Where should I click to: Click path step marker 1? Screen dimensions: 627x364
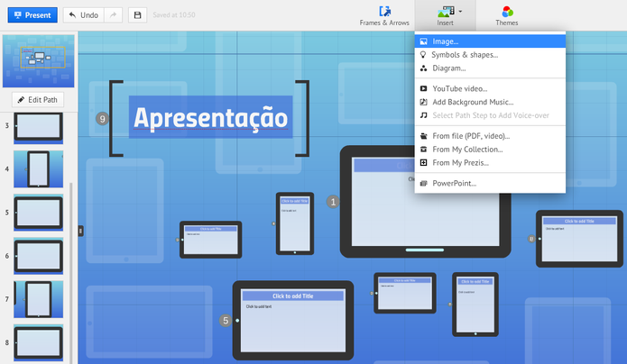pos(333,202)
